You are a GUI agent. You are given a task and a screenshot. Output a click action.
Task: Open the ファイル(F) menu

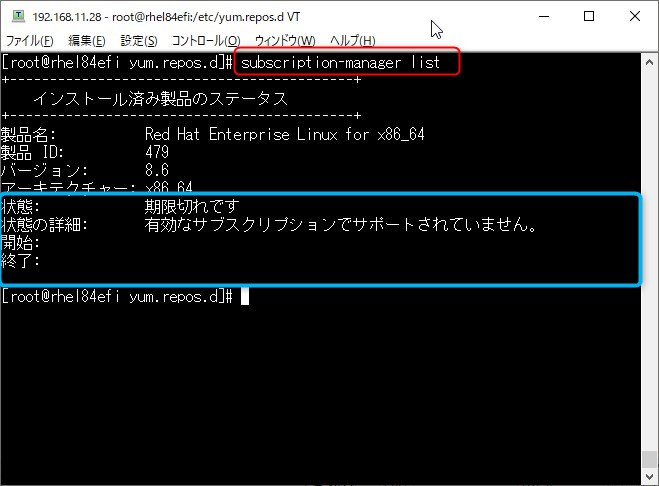coord(29,40)
